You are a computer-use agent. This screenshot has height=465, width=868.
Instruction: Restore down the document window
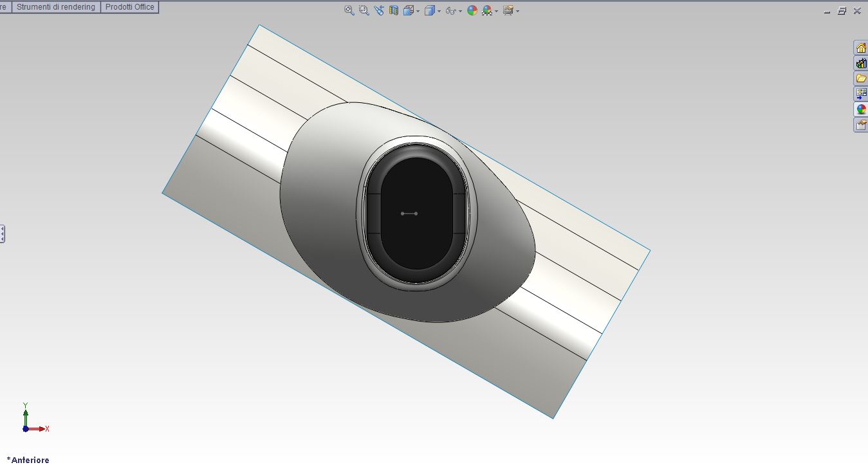pyautogui.click(x=842, y=11)
